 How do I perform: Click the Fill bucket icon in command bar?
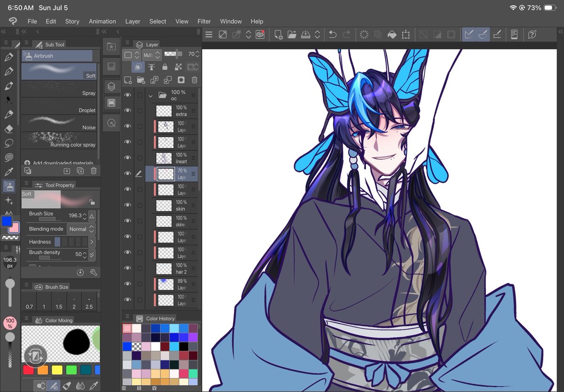point(392,34)
